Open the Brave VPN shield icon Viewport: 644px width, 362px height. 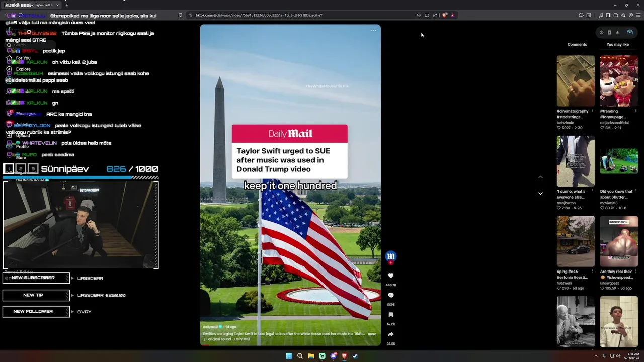pyautogui.click(x=631, y=15)
